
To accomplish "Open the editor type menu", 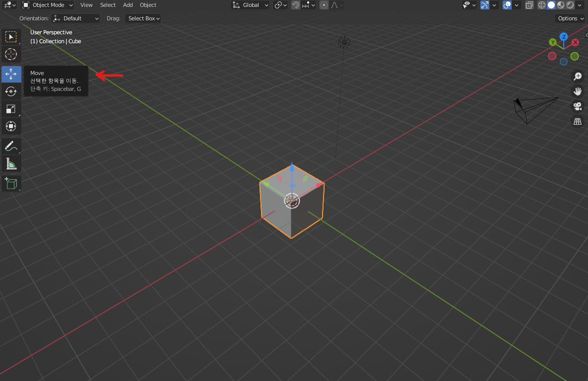I will 9,5.
